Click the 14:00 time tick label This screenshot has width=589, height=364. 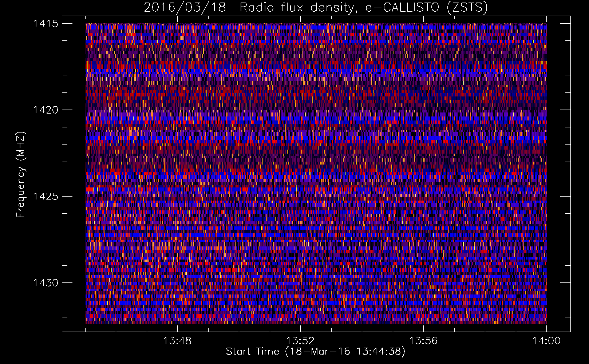tap(546, 341)
